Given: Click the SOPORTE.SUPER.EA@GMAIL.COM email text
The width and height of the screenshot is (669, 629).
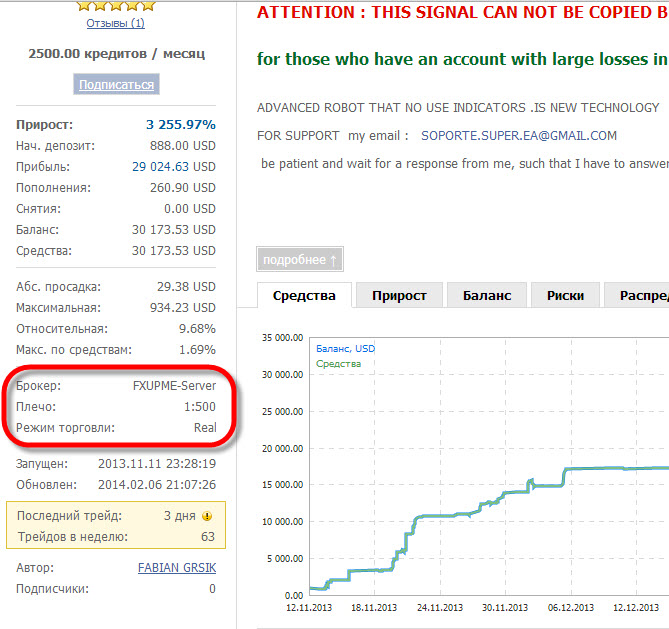Looking at the screenshot, I should coord(518,135).
